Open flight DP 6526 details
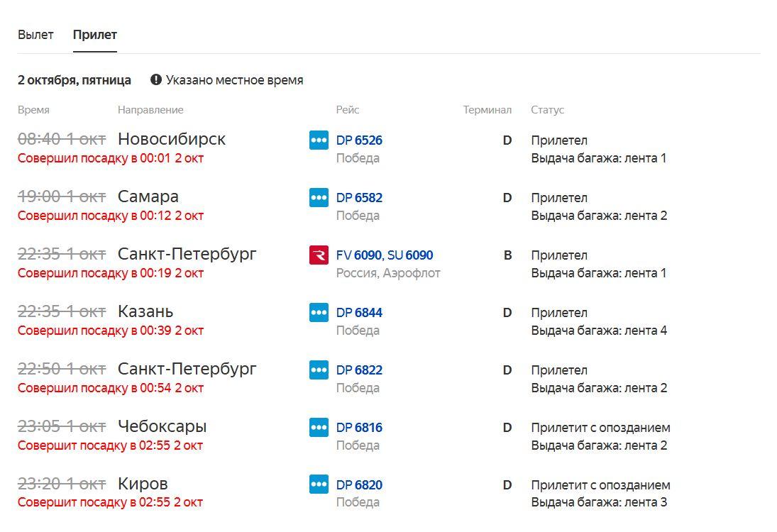 (x=359, y=140)
